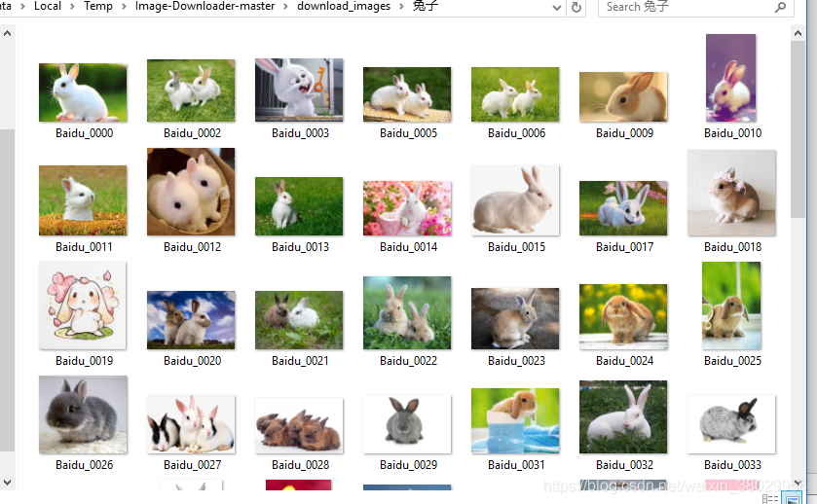The height and width of the screenshot is (504, 817).
Task: Select Baidu_0020 image thumbnail
Action: [x=191, y=320]
